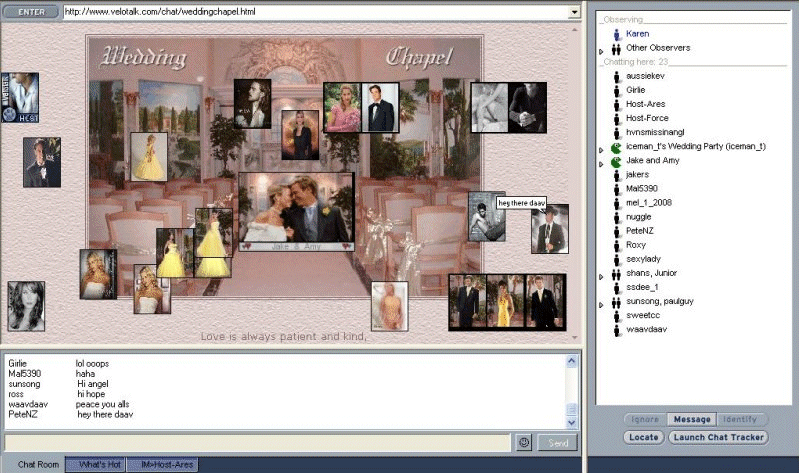The width and height of the screenshot is (799, 473).
Task: Click the Locate button
Action: (x=643, y=437)
